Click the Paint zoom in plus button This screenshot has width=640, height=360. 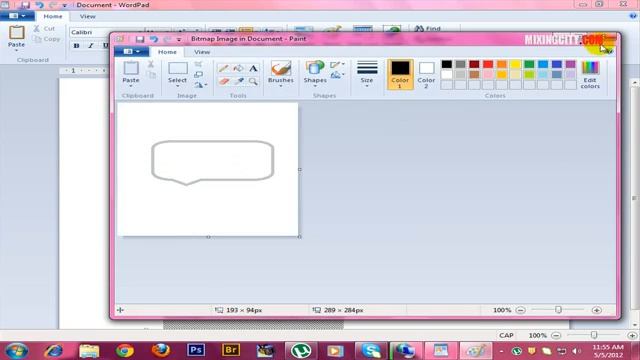[597, 310]
